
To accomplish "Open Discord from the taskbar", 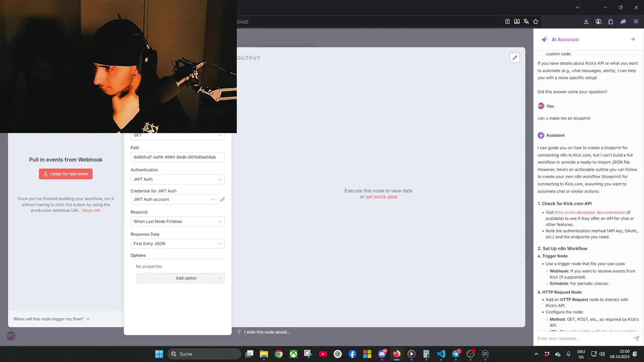I will pos(382,354).
